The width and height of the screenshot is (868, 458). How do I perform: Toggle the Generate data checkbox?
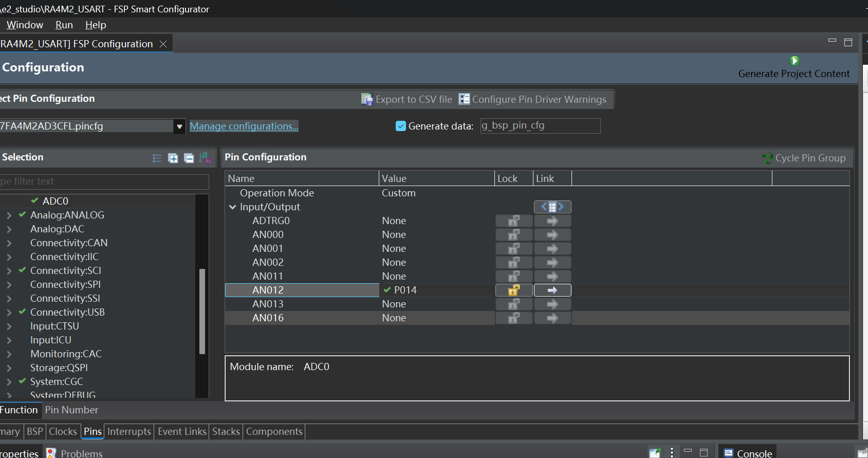(401, 126)
